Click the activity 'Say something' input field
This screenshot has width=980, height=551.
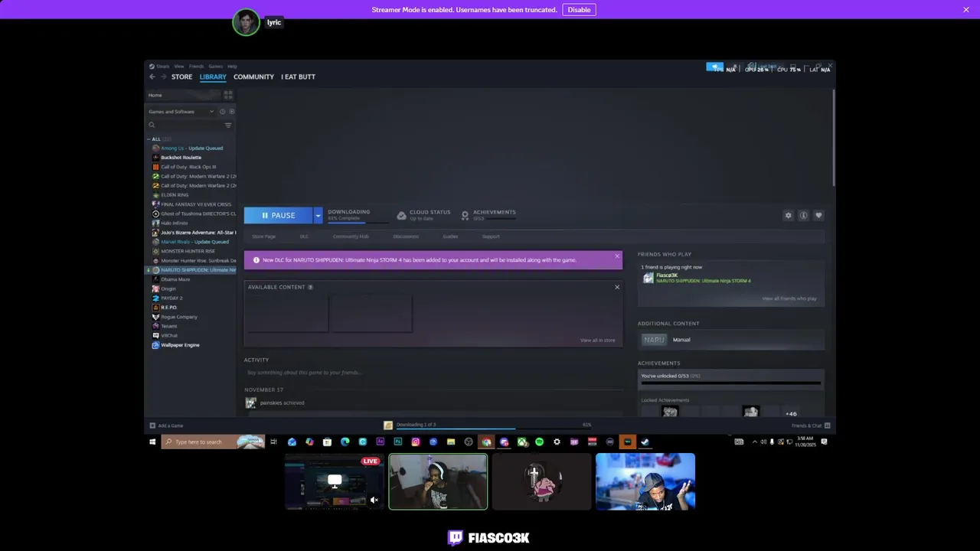click(x=433, y=373)
